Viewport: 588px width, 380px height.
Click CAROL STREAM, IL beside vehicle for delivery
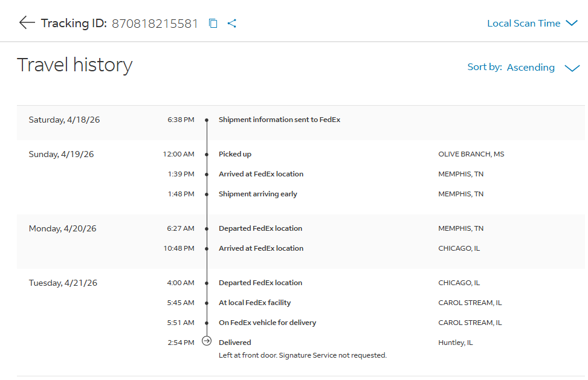pyautogui.click(x=470, y=322)
